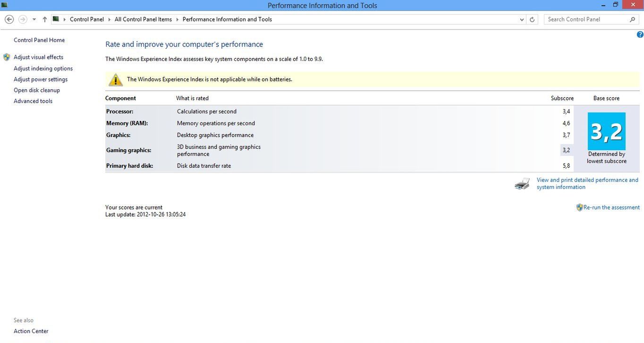Select Control Panel breadcrumb

click(x=87, y=19)
